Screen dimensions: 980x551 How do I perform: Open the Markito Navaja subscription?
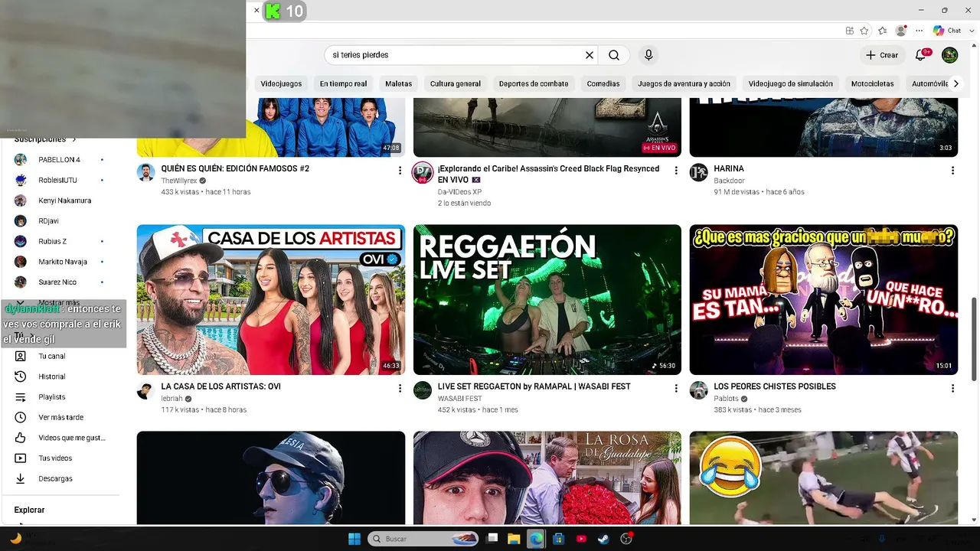click(x=61, y=262)
